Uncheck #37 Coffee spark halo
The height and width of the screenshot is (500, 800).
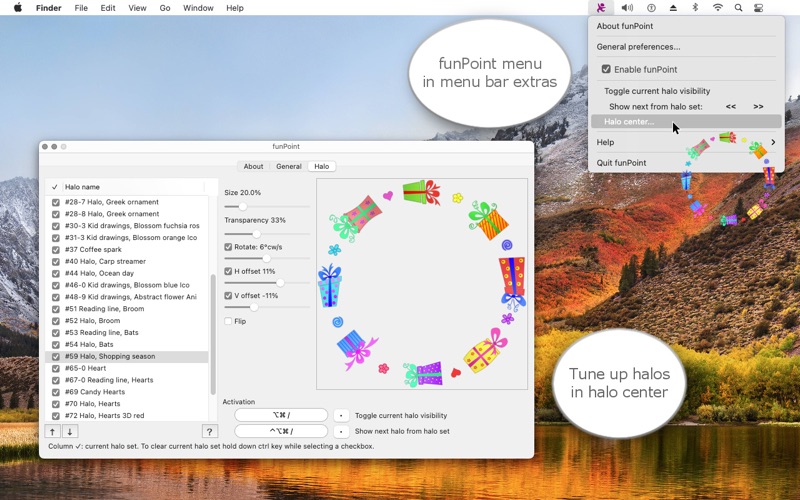[56, 249]
